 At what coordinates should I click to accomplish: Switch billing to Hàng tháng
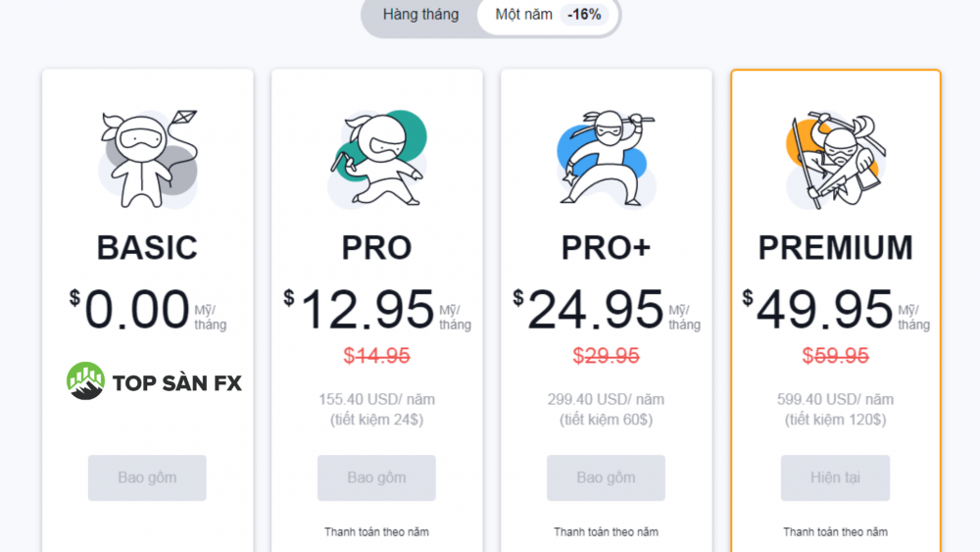coord(420,15)
